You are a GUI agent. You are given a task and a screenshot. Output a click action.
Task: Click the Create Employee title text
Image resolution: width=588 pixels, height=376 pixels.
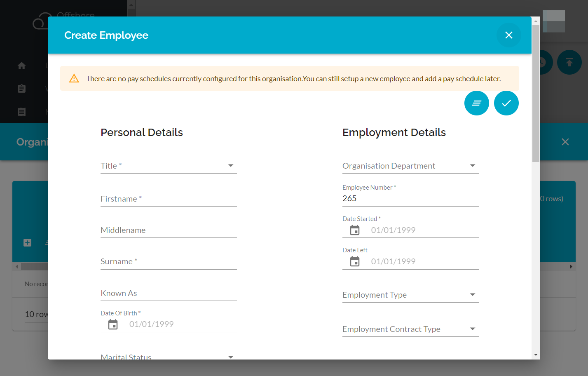[x=106, y=35]
